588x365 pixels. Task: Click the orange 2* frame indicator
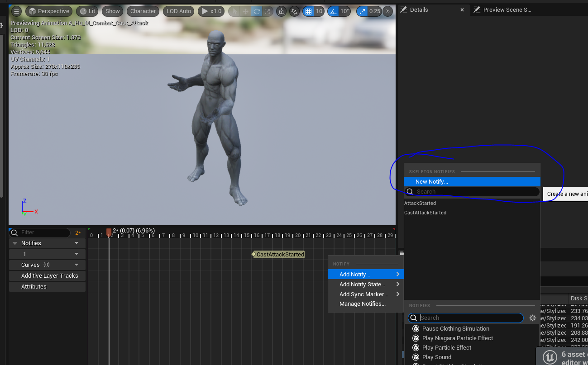[x=78, y=233]
